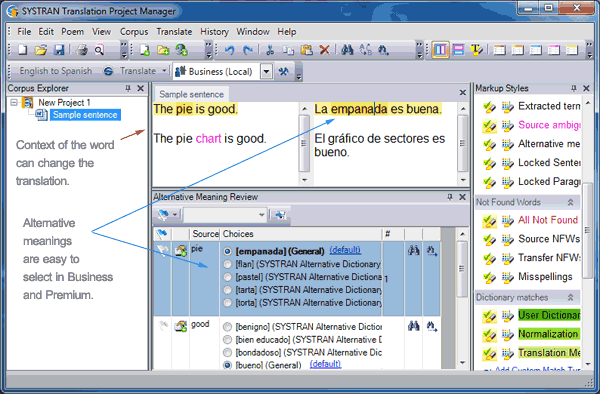Click Translation Memory highlight style swatch
Image resolution: width=600 pixels, height=394 pixels.
(549, 353)
